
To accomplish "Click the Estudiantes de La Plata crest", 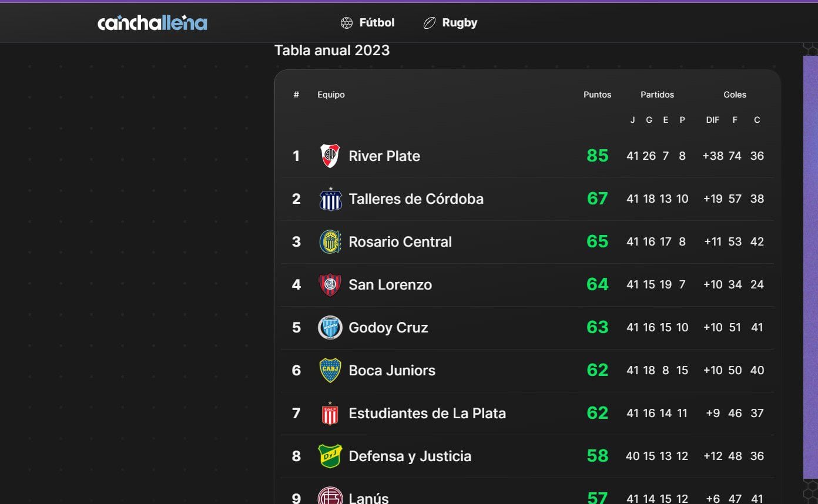I will (330, 414).
